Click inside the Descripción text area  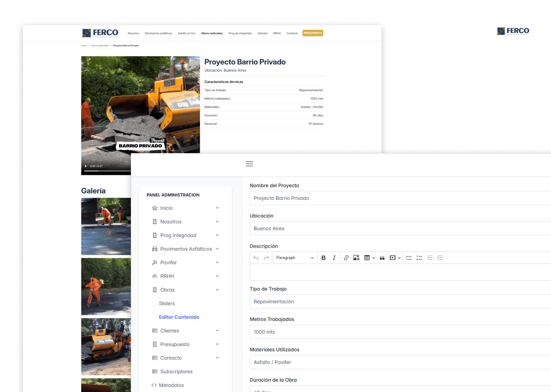[400, 272]
